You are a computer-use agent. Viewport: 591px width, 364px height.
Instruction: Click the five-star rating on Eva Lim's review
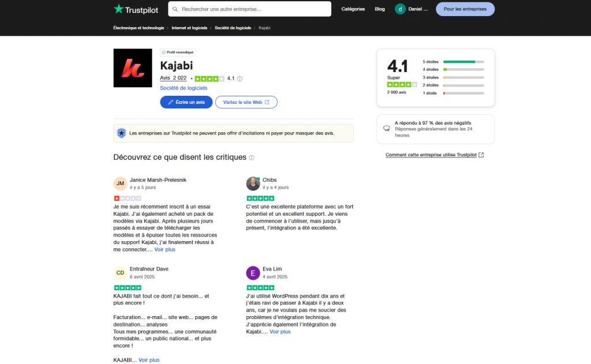(260, 287)
